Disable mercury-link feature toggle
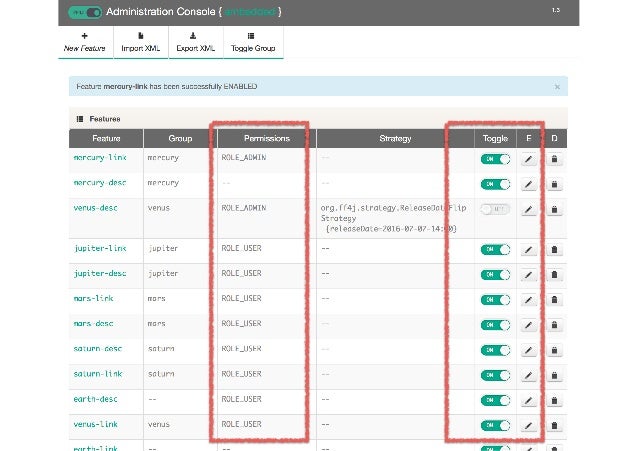The image size is (638, 451). (x=495, y=159)
